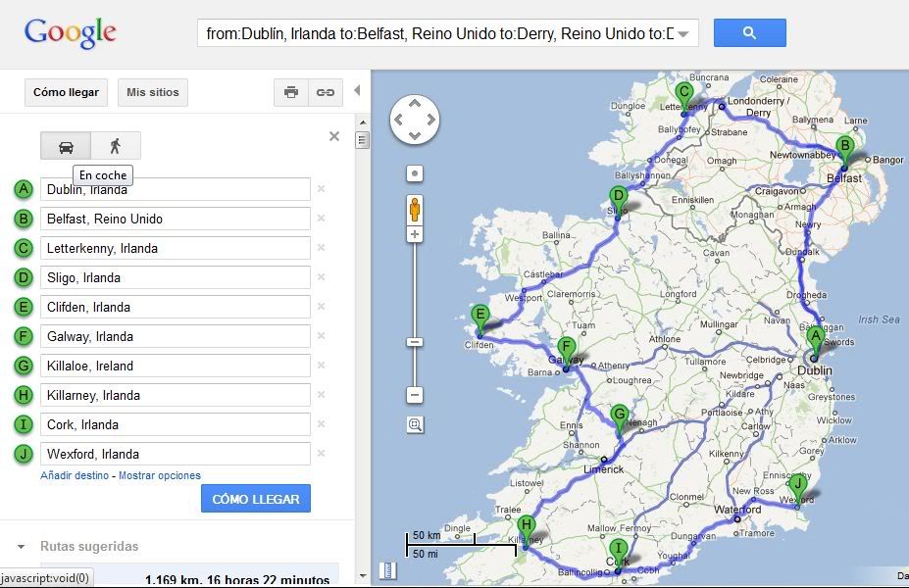
Task: Click the Cork, Irlanda field
Action: (176, 424)
